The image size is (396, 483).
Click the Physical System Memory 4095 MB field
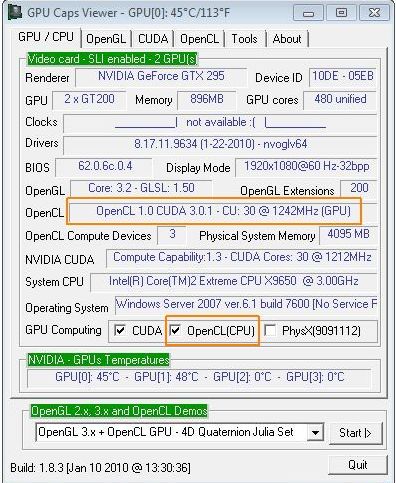point(348,235)
